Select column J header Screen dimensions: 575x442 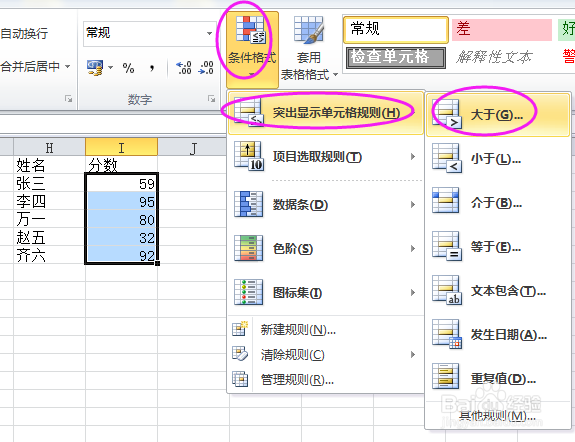pos(194,147)
